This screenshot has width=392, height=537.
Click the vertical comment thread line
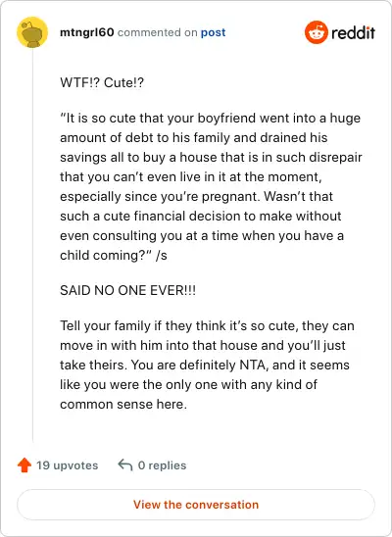pos(33,245)
